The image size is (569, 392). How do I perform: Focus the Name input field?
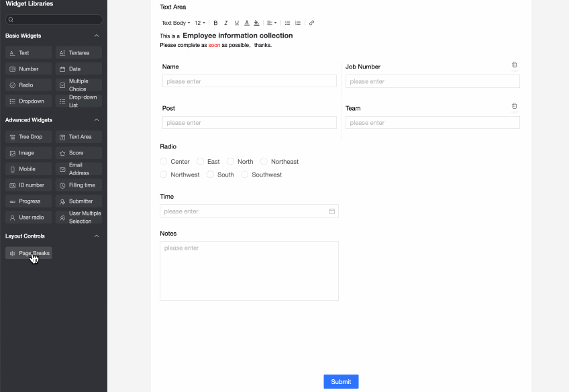(250, 81)
